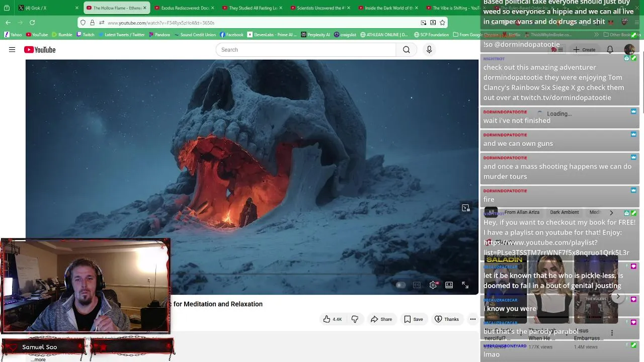Open the YouTube notifications bell

coord(610,50)
